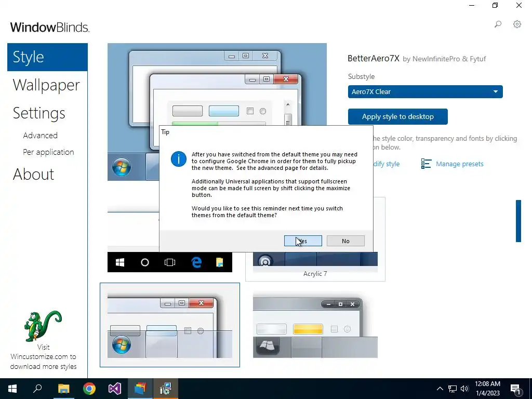Open the Wallpaper section
Viewport: 532px width, 399px height.
click(x=46, y=85)
